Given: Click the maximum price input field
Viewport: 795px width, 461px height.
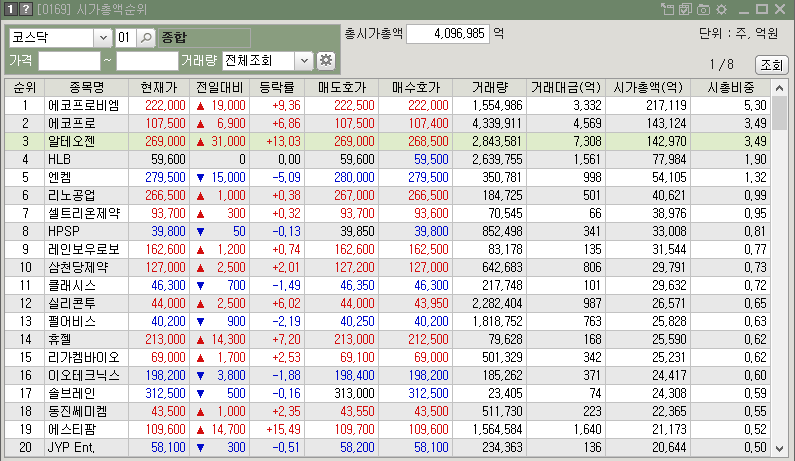Looking at the screenshot, I should 147,61.
